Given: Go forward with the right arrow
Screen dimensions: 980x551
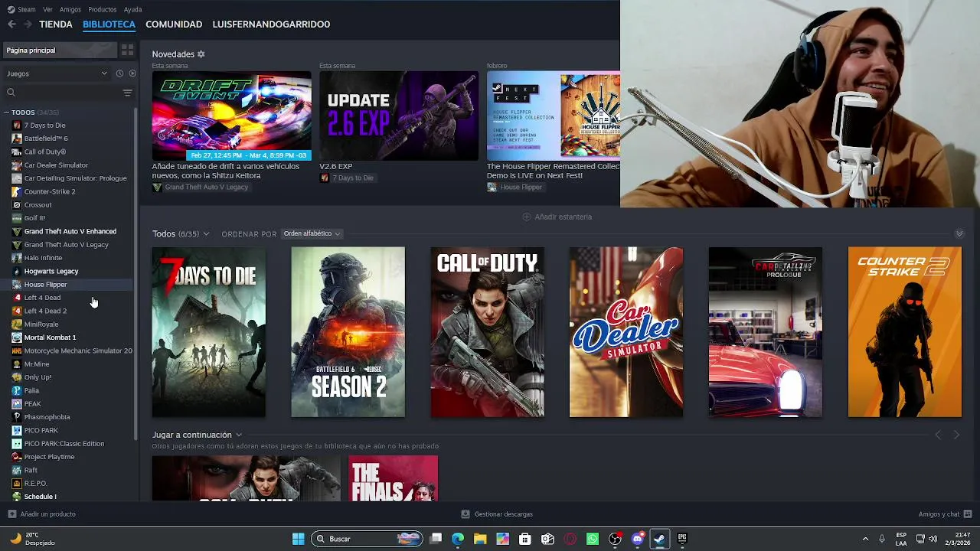Looking at the screenshot, I should 28,24.
